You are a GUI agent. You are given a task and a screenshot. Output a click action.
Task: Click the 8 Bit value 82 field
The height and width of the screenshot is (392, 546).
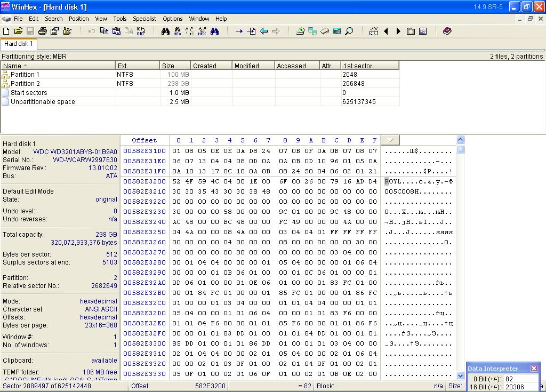520,379
